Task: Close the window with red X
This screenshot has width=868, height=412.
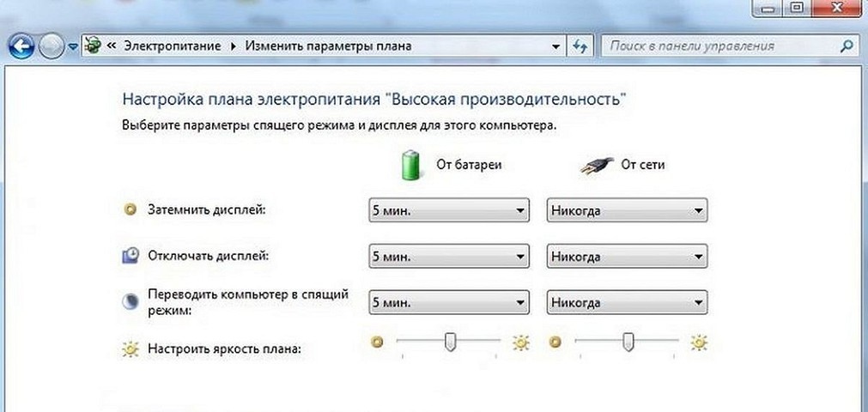Action: point(837,7)
